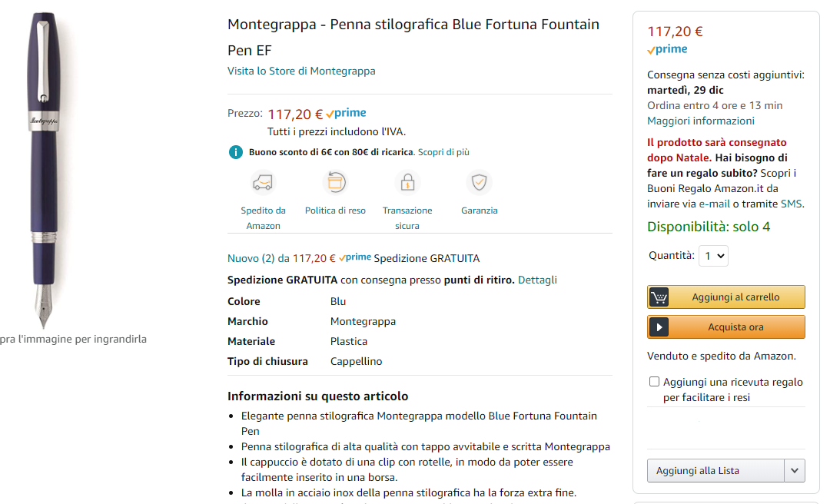Click the cart icon on Aggiungi al carrello
This screenshot has width=830, height=504.
point(659,297)
